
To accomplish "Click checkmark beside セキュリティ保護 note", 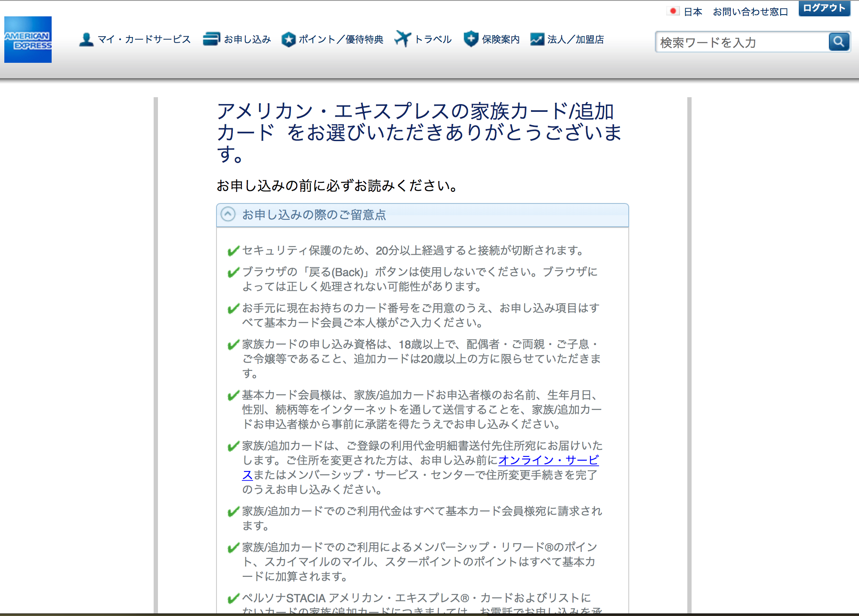I will [233, 250].
